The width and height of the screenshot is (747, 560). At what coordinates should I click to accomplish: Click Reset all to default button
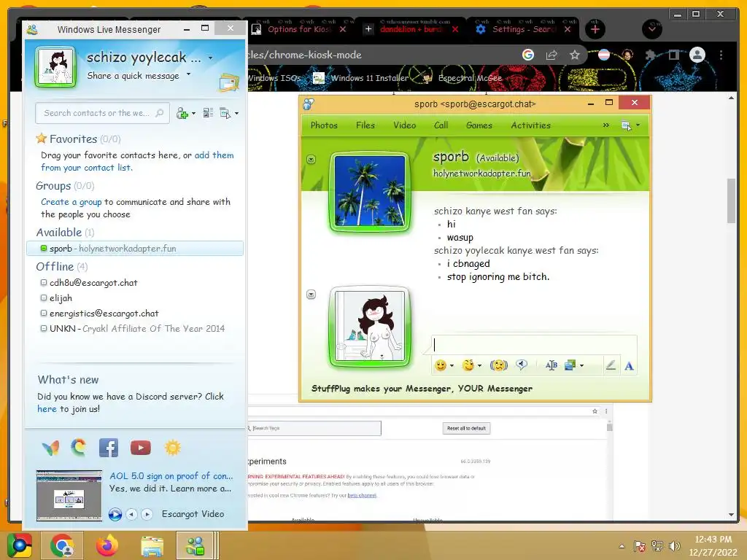click(466, 428)
